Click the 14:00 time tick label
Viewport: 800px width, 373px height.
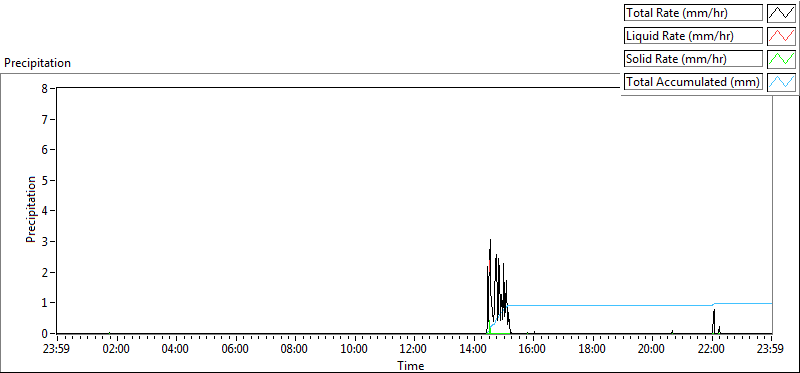click(x=474, y=350)
